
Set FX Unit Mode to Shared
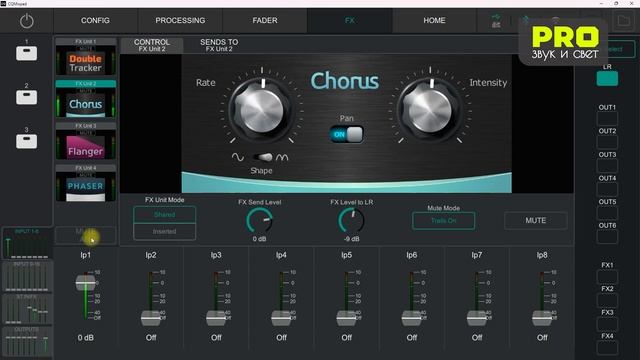[x=164, y=215]
